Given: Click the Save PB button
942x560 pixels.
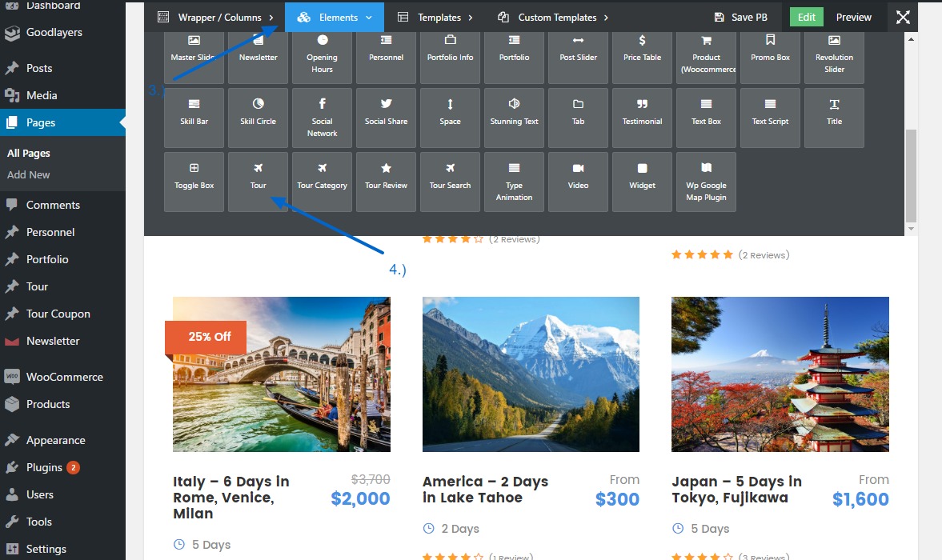Looking at the screenshot, I should (x=740, y=17).
